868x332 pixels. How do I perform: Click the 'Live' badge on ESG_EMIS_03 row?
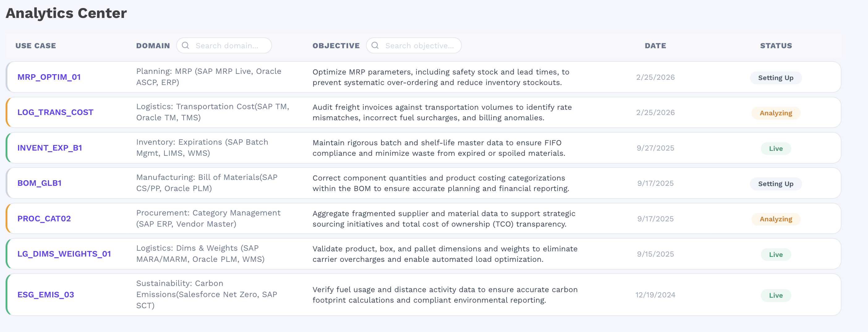(776, 295)
